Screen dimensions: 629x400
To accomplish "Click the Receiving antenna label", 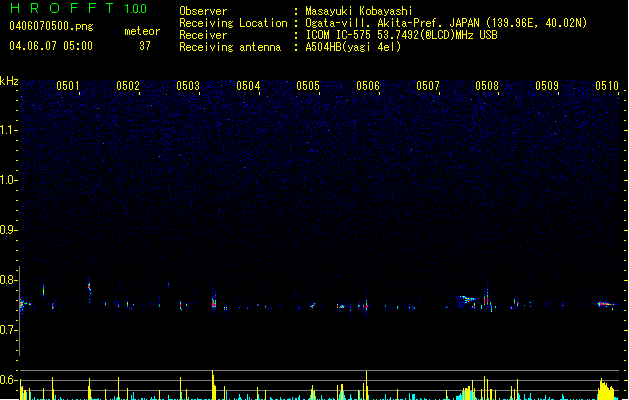I will tap(230, 47).
